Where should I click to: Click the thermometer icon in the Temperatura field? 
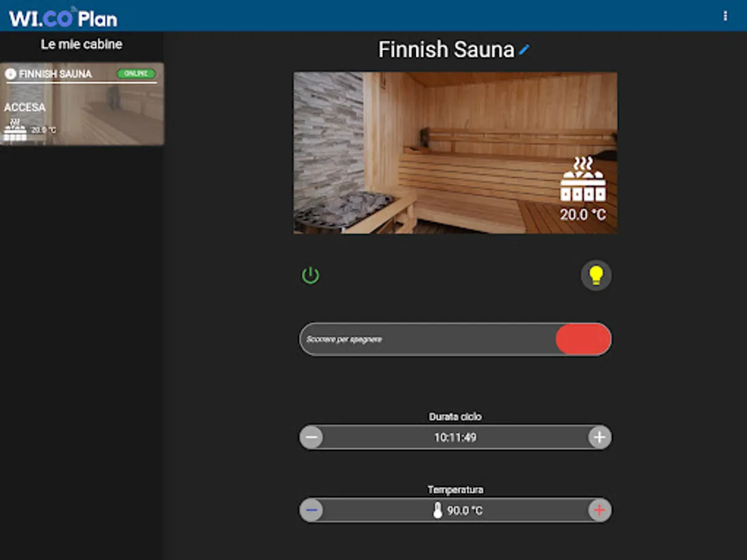tap(438, 511)
